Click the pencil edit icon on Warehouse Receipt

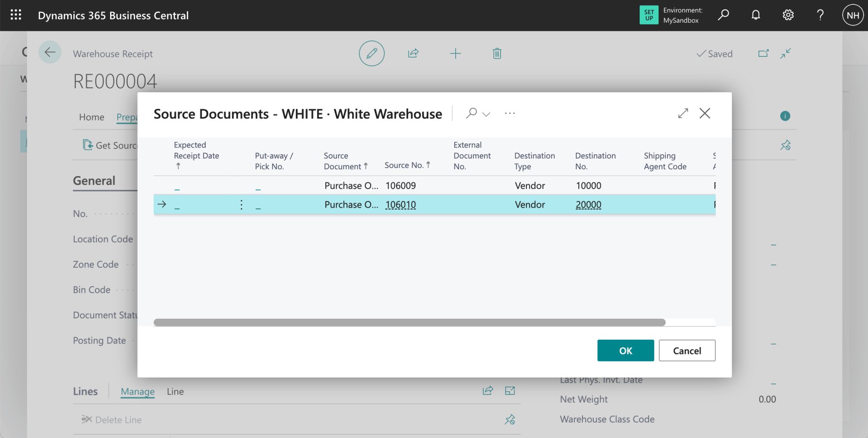pyautogui.click(x=372, y=53)
